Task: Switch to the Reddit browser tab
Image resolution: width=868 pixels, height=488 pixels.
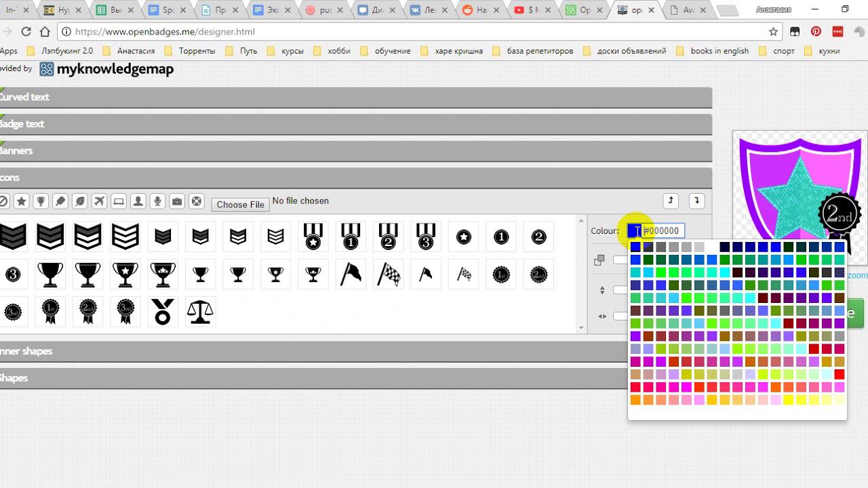Action: (x=479, y=10)
